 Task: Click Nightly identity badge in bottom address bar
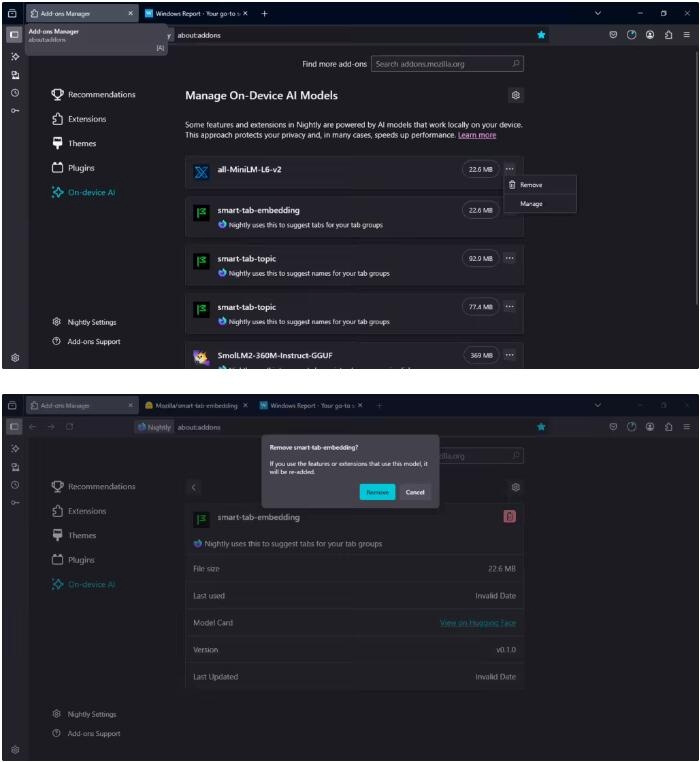pos(154,427)
